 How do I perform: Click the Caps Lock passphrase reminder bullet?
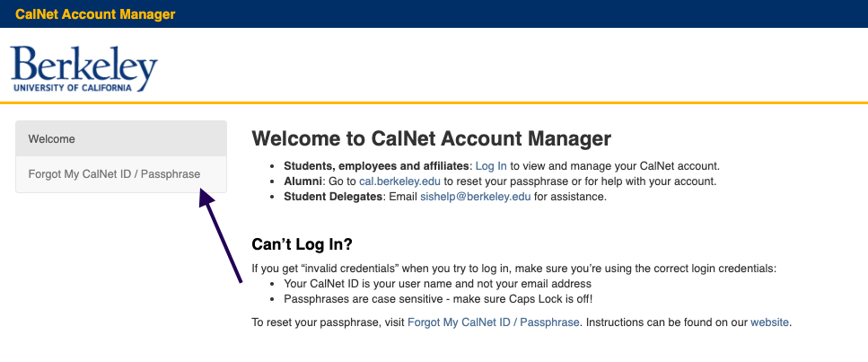coord(438,299)
